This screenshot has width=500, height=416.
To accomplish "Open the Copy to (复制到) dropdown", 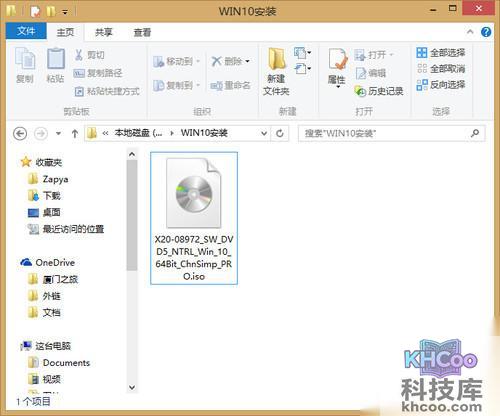I will point(176,85).
